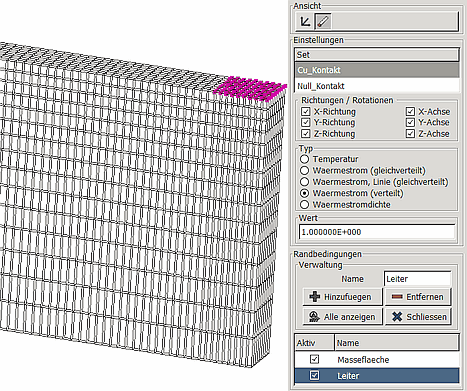Click the minus icon on Entfernen

397,296
